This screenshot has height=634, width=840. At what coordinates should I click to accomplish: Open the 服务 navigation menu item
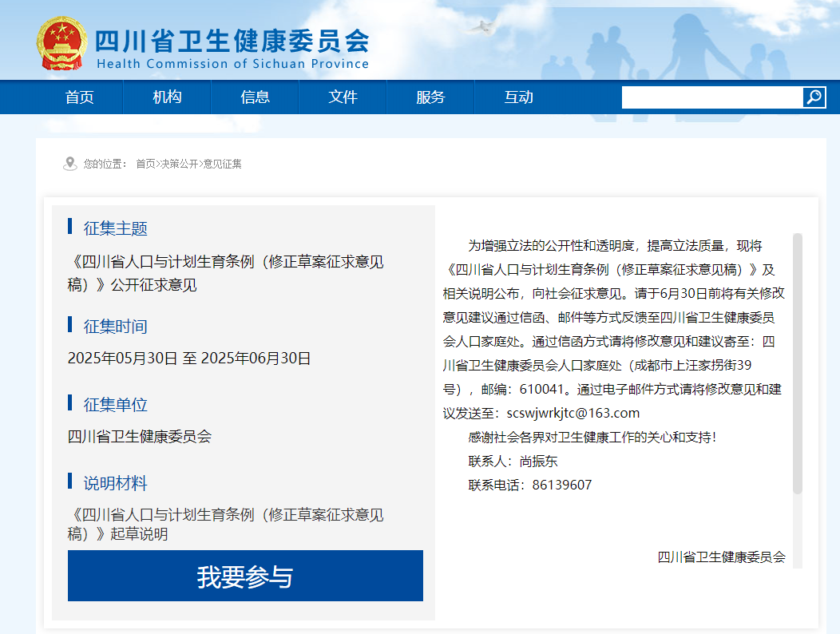430,97
